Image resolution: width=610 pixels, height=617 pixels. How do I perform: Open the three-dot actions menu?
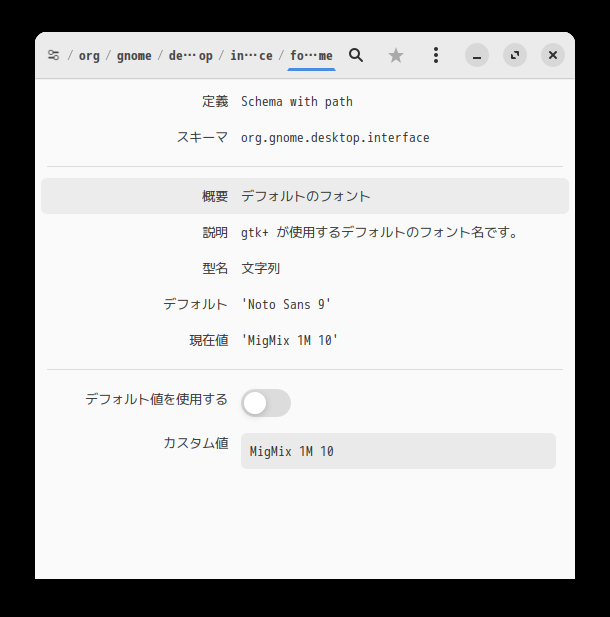pos(435,56)
